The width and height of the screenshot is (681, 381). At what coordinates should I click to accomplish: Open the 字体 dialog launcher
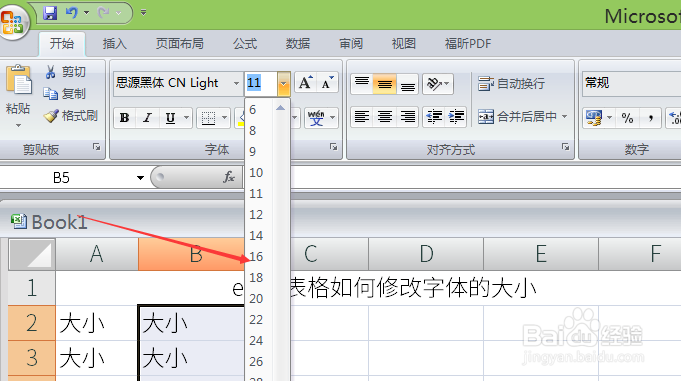[334, 147]
